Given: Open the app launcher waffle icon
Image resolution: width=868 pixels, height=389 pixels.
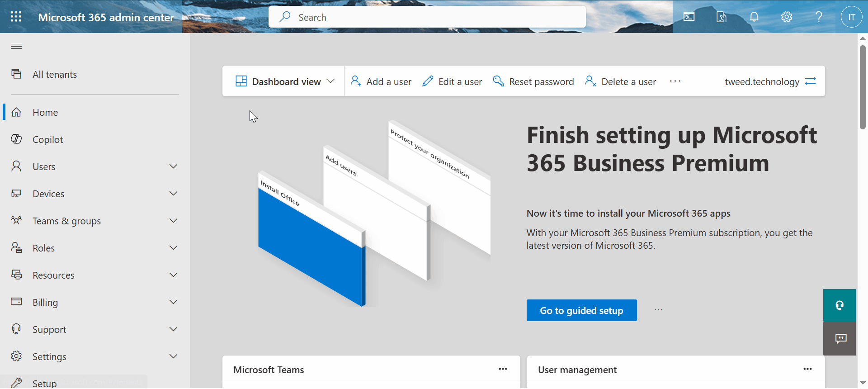Looking at the screenshot, I should (x=16, y=17).
